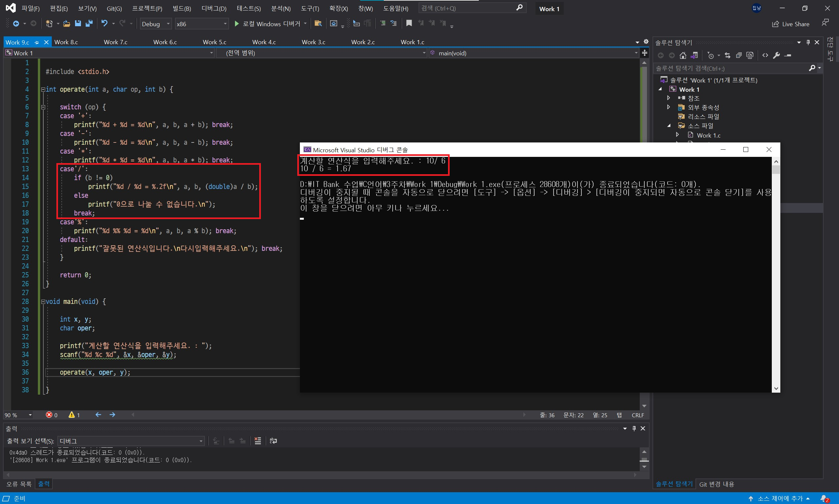This screenshot has height=504, width=839.
Task: Click the Save All toolbar icon
Action: (x=89, y=24)
